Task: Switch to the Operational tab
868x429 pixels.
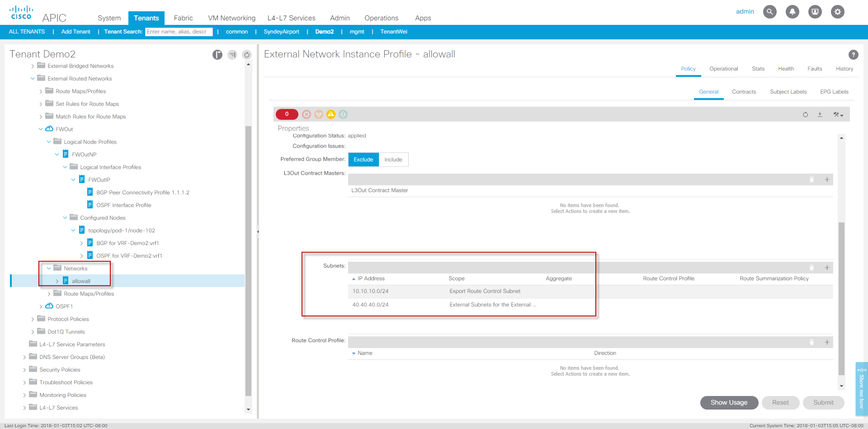Action: click(723, 69)
